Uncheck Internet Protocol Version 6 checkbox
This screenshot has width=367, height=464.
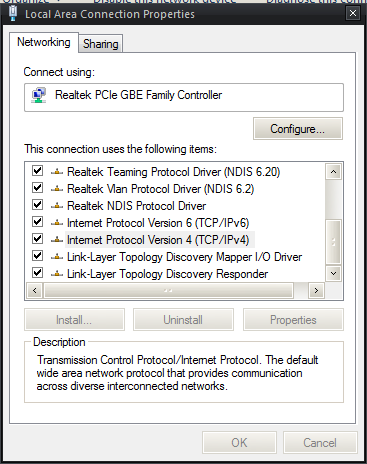pos(37,222)
